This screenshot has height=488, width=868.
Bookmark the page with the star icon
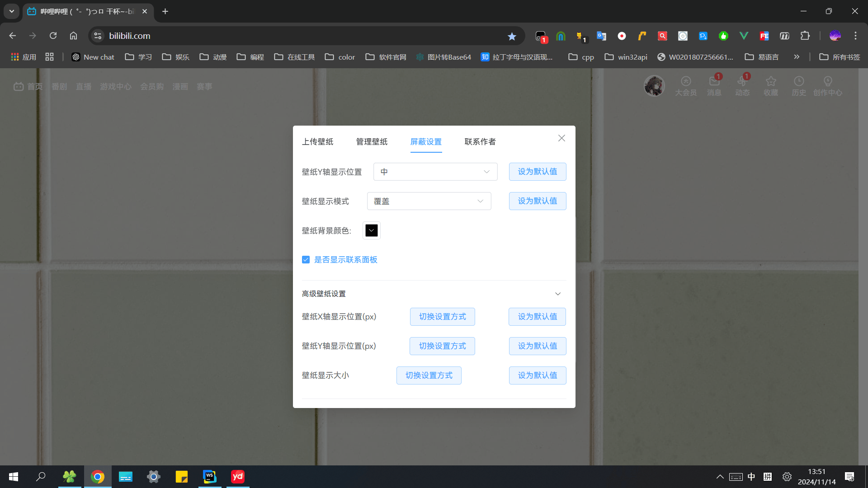point(512,36)
